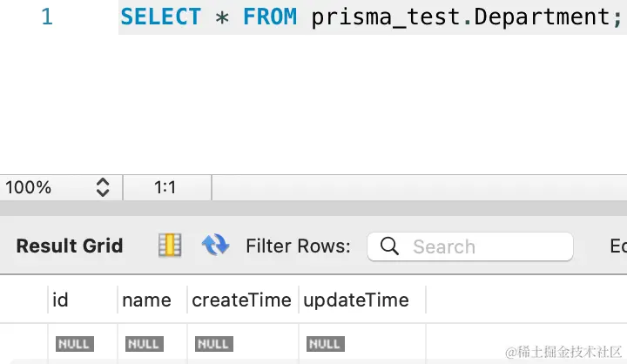Select the NULL cell under id
627x364 pixels.
coord(73,344)
